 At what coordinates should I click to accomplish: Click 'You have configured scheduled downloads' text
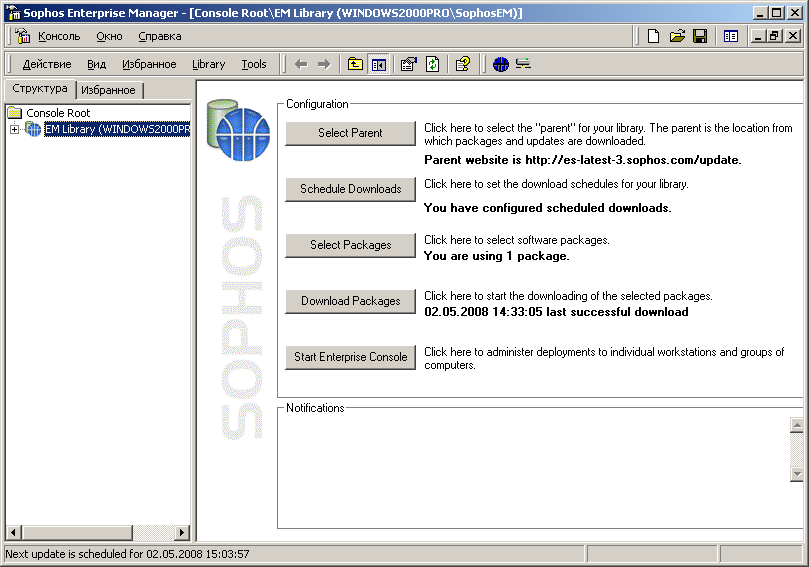click(547, 208)
